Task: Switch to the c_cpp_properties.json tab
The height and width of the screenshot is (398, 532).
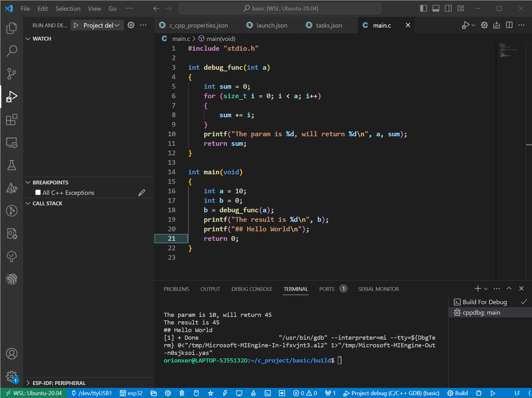Action: tap(198, 25)
